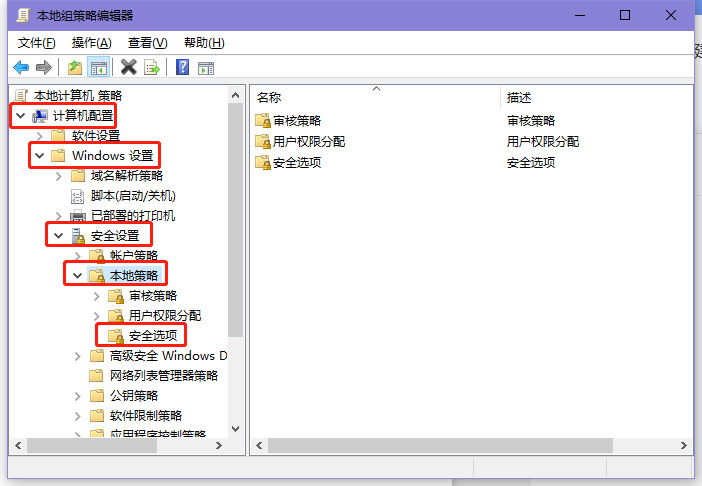Expand the 软件限制策略 node
Screen dimensions: 702x486
78,416
